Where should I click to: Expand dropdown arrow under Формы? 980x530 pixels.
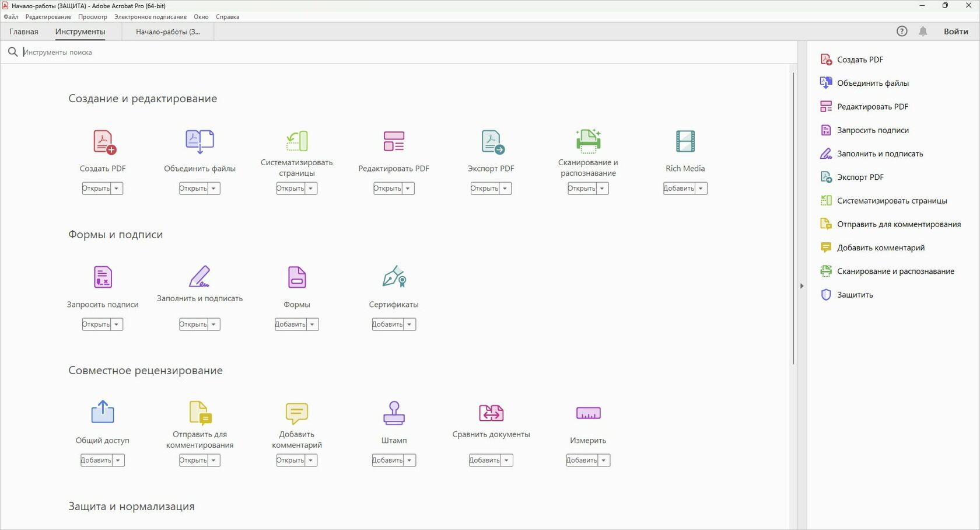(x=313, y=325)
